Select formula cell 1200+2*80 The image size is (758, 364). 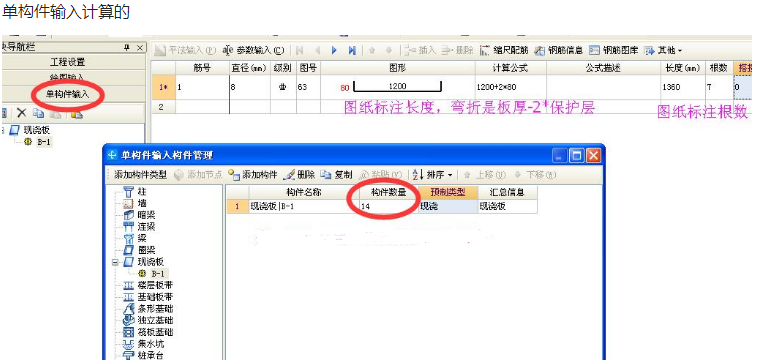click(510, 87)
